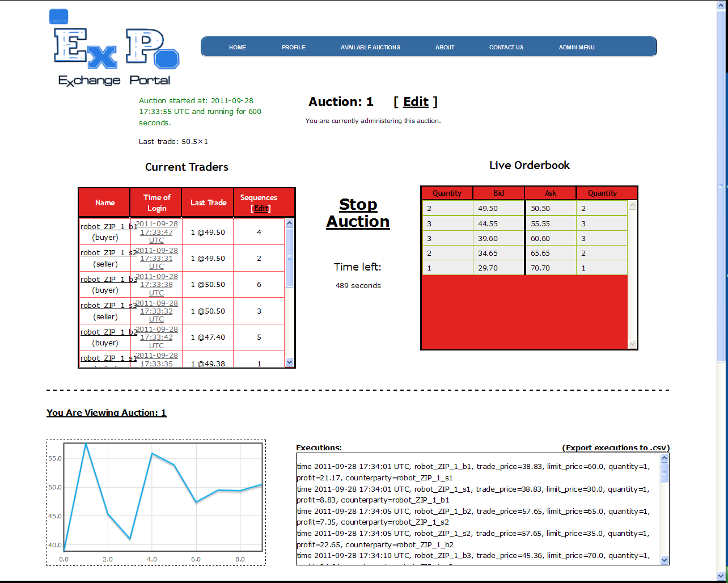Click the 17:33:47 UTC login timestamp link
728x583 pixels.
tap(156, 231)
